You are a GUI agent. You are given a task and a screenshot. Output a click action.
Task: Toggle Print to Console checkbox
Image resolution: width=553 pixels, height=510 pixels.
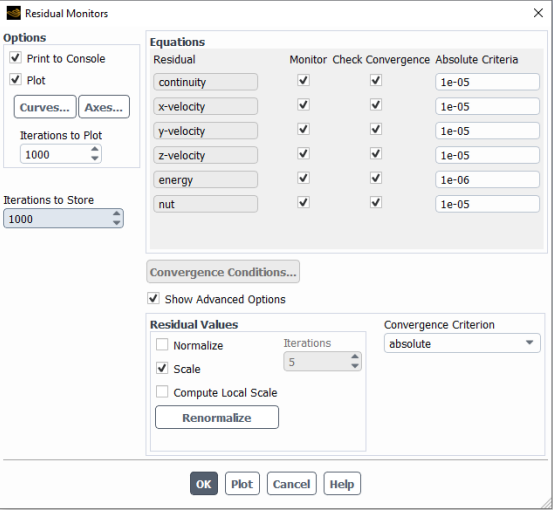tap(16, 58)
